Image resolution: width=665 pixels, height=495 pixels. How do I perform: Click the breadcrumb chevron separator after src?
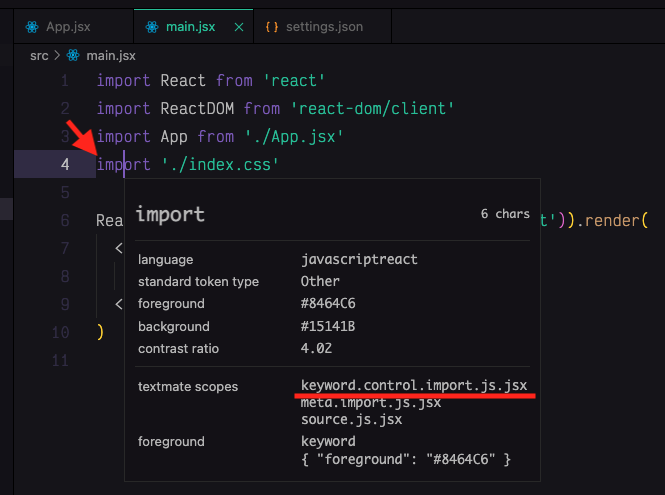click(58, 55)
